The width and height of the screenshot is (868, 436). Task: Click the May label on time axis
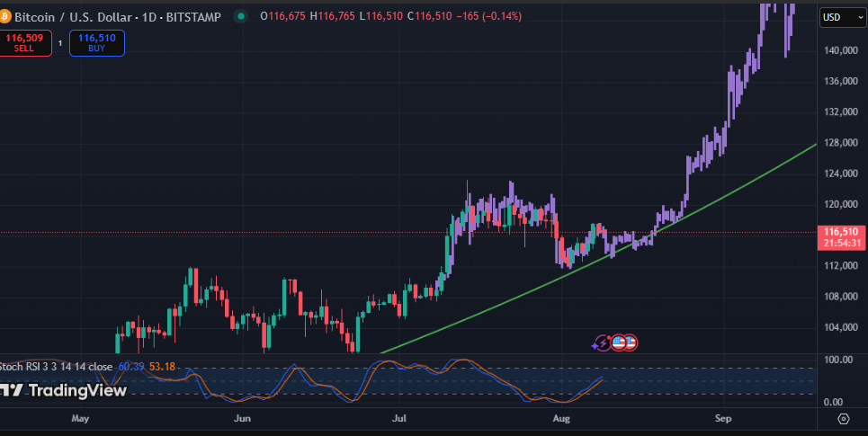pos(80,418)
